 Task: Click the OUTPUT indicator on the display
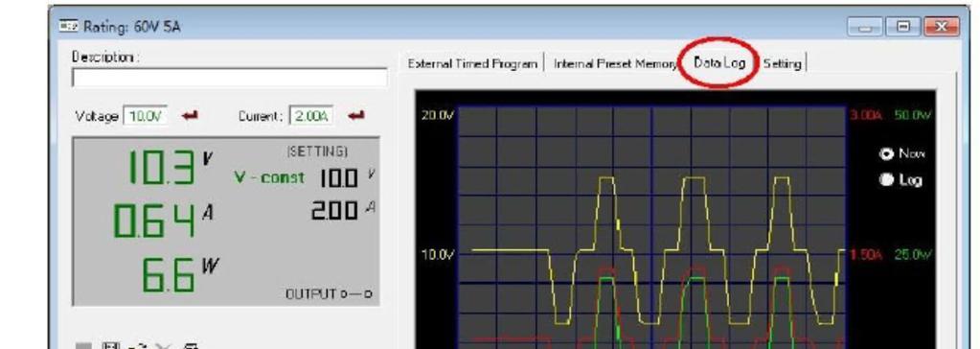pyautogui.click(x=329, y=293)
